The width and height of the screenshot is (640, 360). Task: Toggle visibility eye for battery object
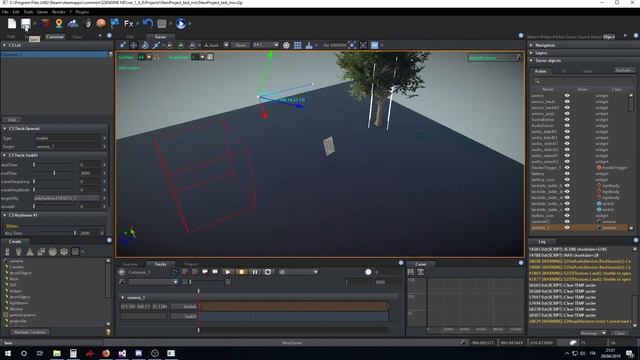click(567, 173)
